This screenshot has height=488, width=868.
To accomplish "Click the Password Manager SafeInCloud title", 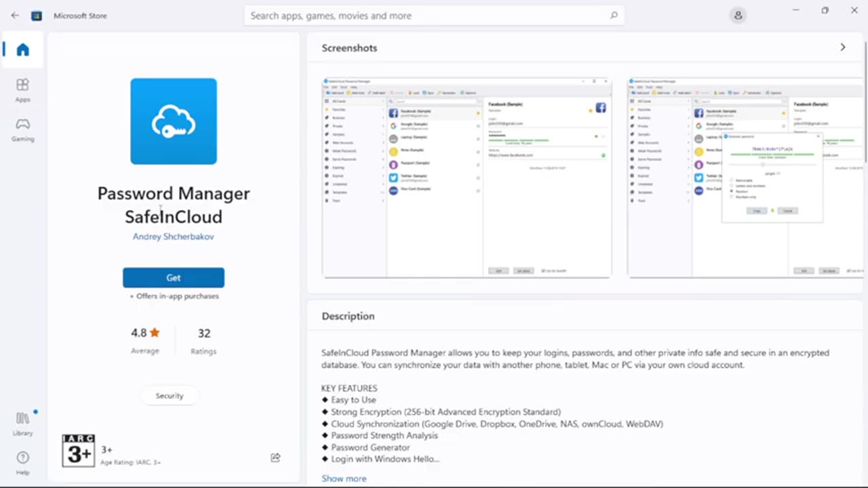I will tap(174, 205).
